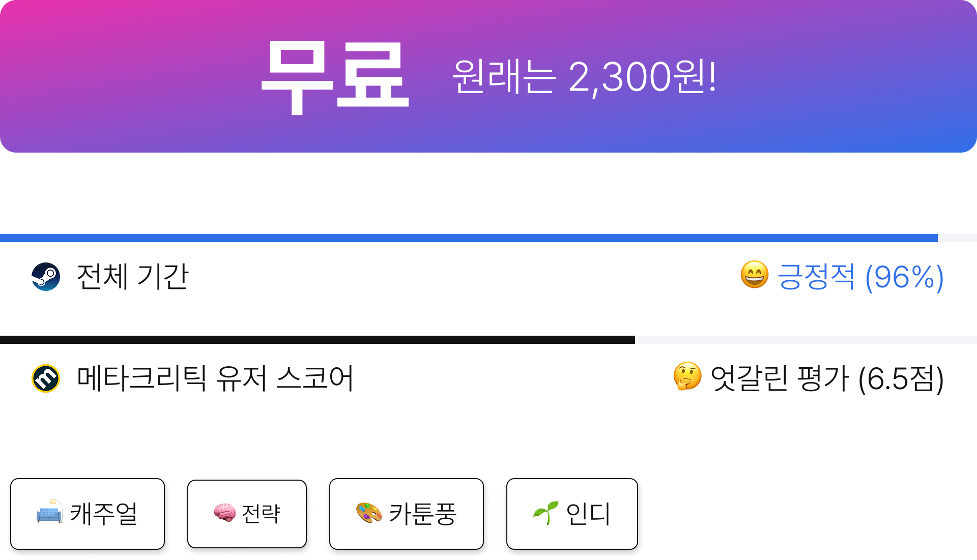Open the 카툰풍 tag
The width and height of the screenshot is (977, 560).
pyautogui.click(x=407, y=514)
